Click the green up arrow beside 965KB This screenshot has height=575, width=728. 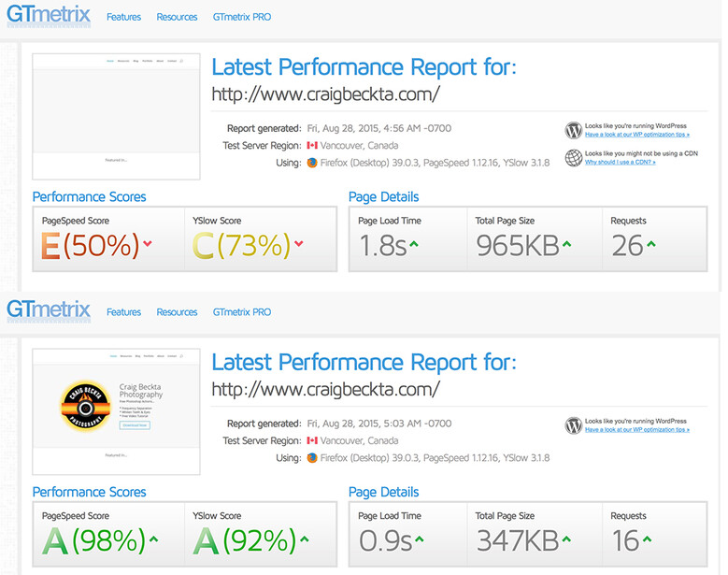566,243
